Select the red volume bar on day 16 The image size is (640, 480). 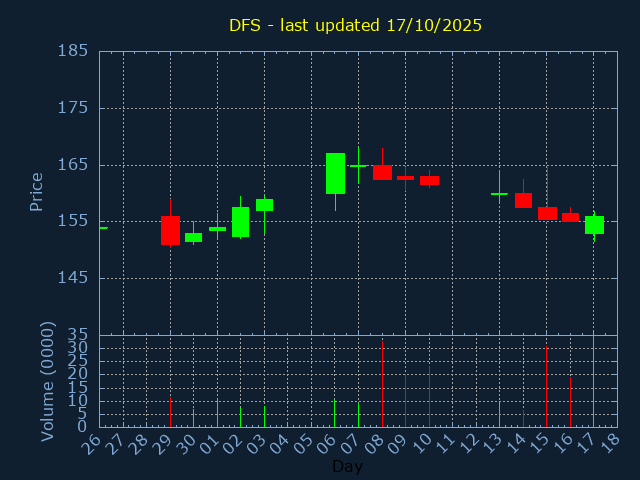pos(570,402)
